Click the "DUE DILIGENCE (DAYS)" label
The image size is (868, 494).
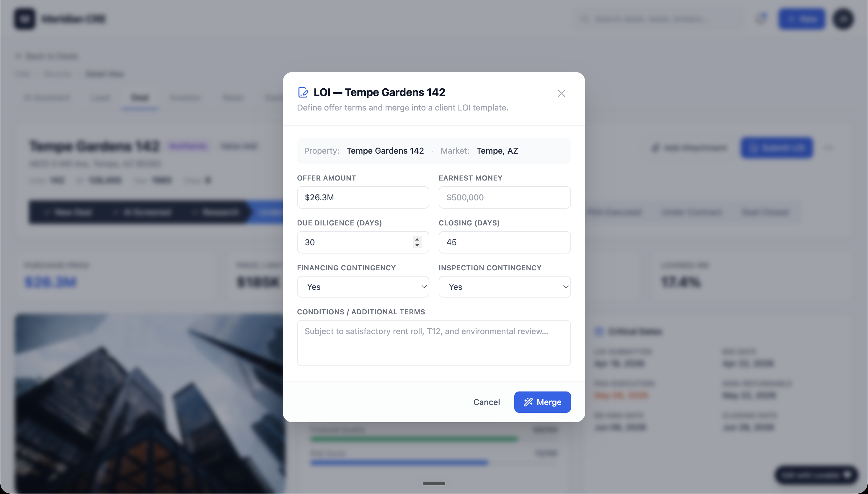click(x=339, y=223)
